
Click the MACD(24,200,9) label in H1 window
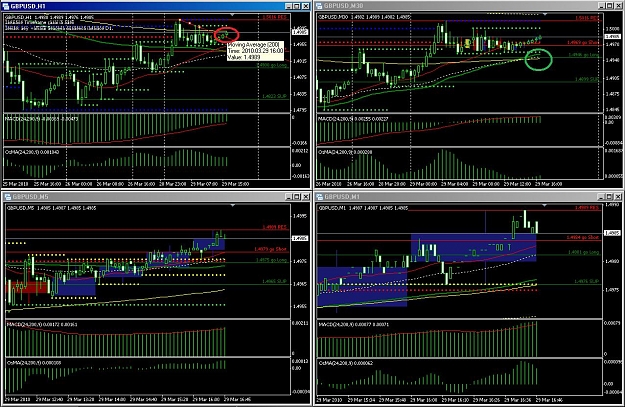(42, 118)
